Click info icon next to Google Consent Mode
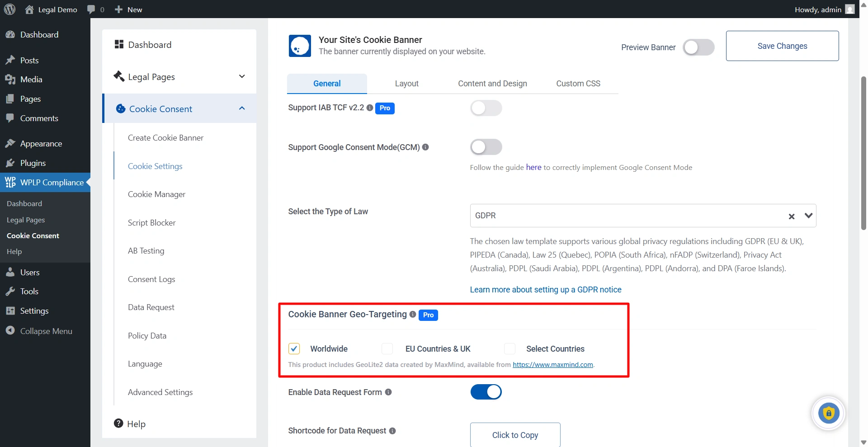This screenshot has width=868, height=447. (425, 147)
